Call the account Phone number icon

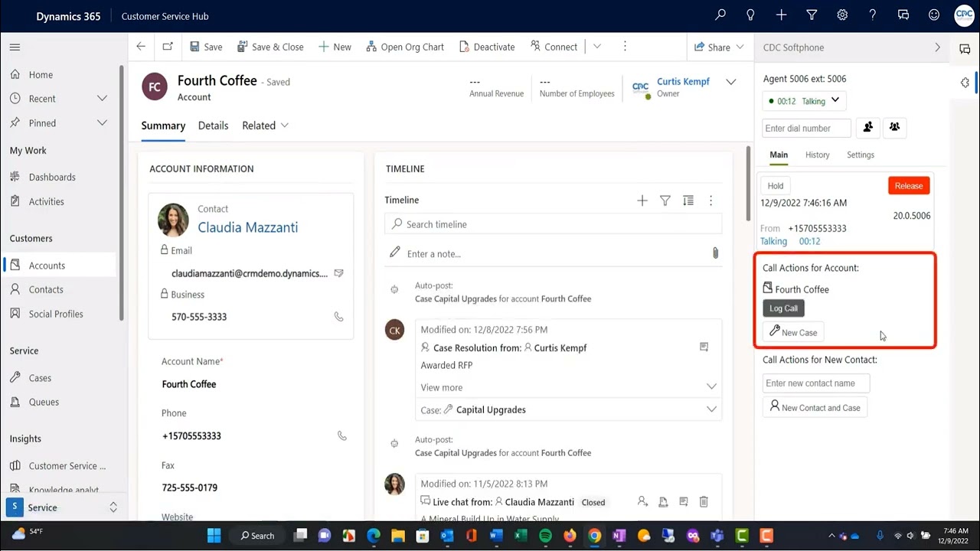click(341, 436)
